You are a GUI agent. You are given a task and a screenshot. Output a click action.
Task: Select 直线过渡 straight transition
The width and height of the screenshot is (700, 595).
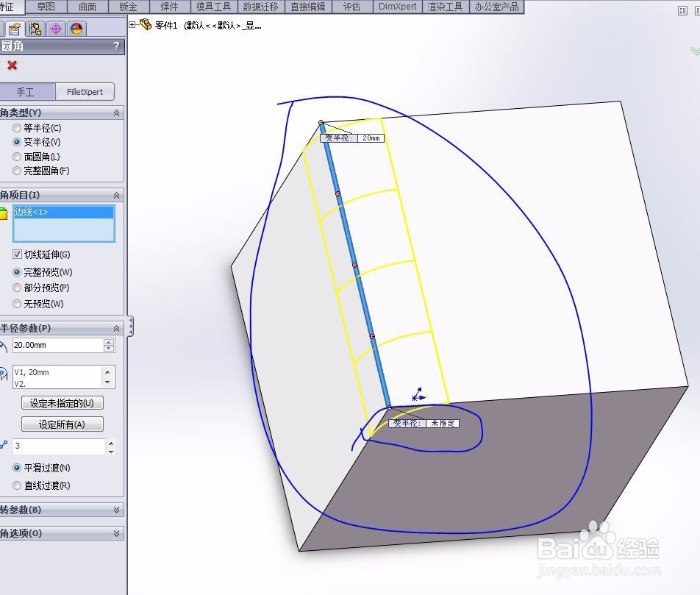(x=17, y=485)
